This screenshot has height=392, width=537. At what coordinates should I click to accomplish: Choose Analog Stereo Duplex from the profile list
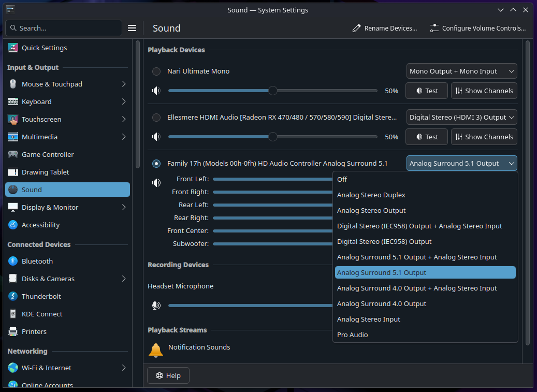coord(371,195)
